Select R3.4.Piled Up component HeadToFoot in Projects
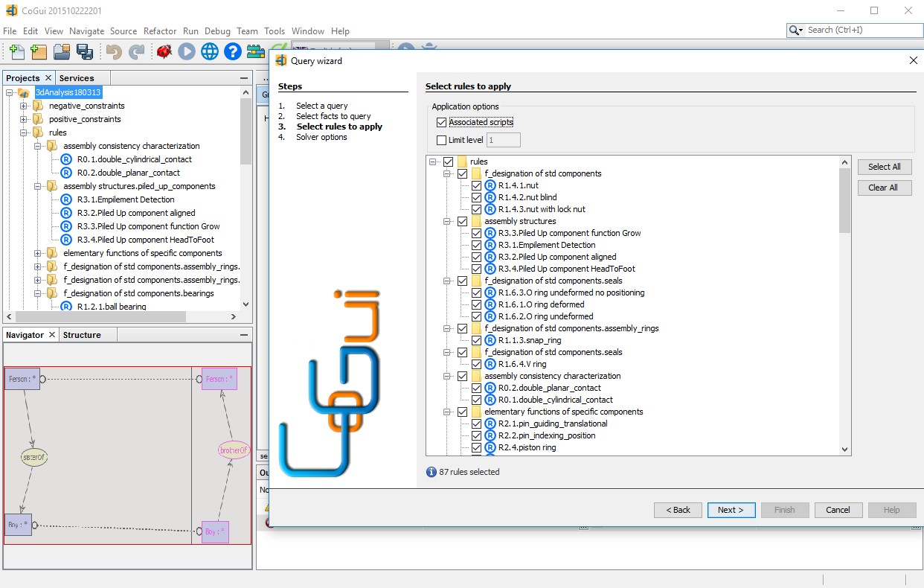The width and height of the screenshot is (924, 588). pos(145,240)
